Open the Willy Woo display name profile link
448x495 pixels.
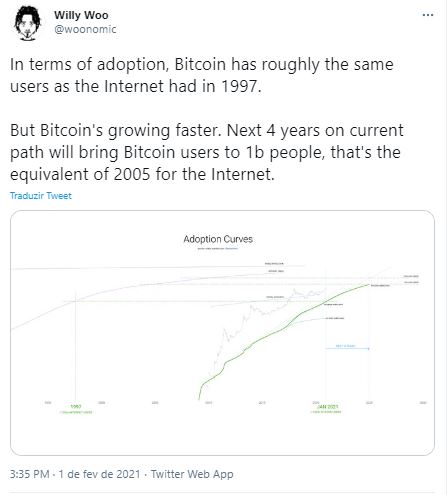pos(81,15)
